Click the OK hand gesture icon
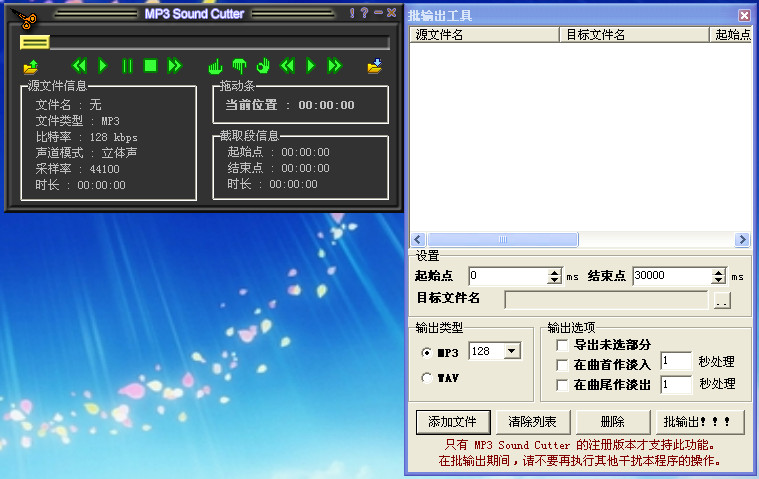The image size is (759, 479). coord(263,66)
